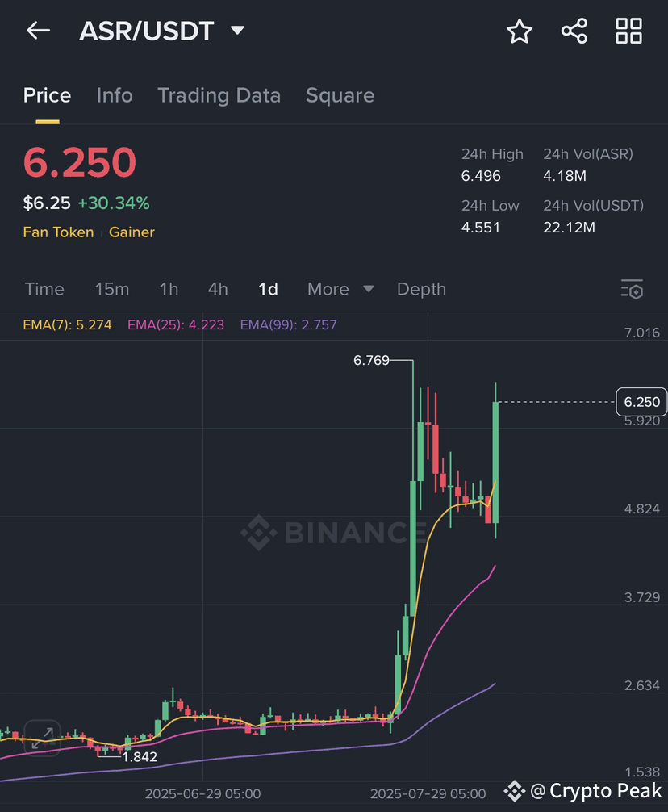Select the 15m chart interval

point(112,289)
